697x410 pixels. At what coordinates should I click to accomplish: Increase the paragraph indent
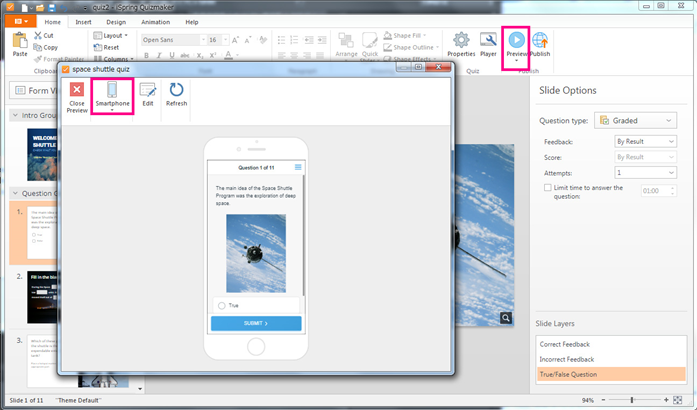pos(322,40)
